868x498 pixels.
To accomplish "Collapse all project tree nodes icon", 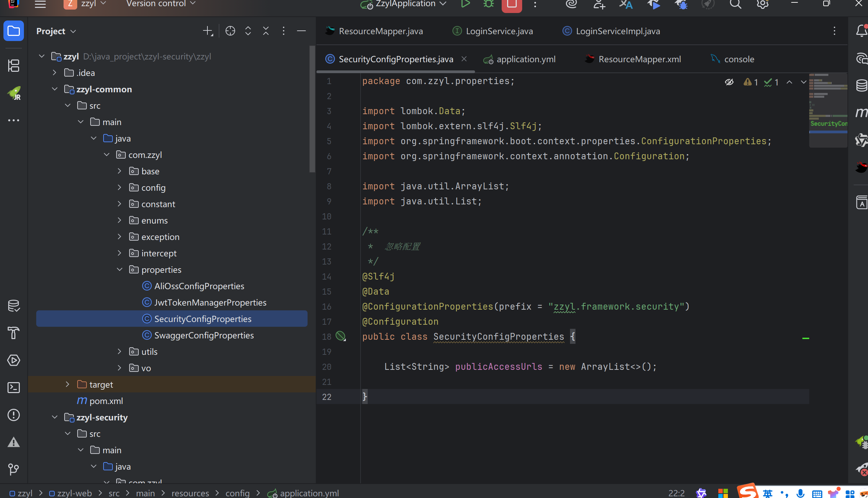I will pyautogui.click(x=266, y=31).
